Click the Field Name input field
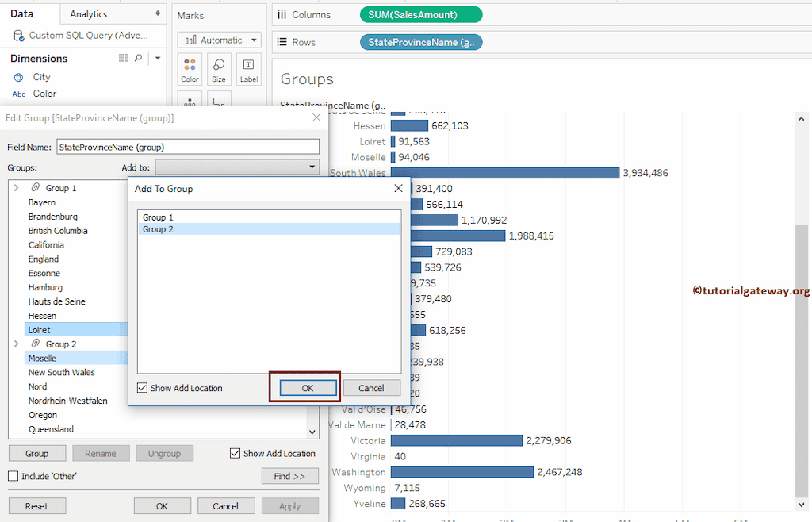Image resolution: width=812 pixels, height=522 pixels. click(188, 147)
